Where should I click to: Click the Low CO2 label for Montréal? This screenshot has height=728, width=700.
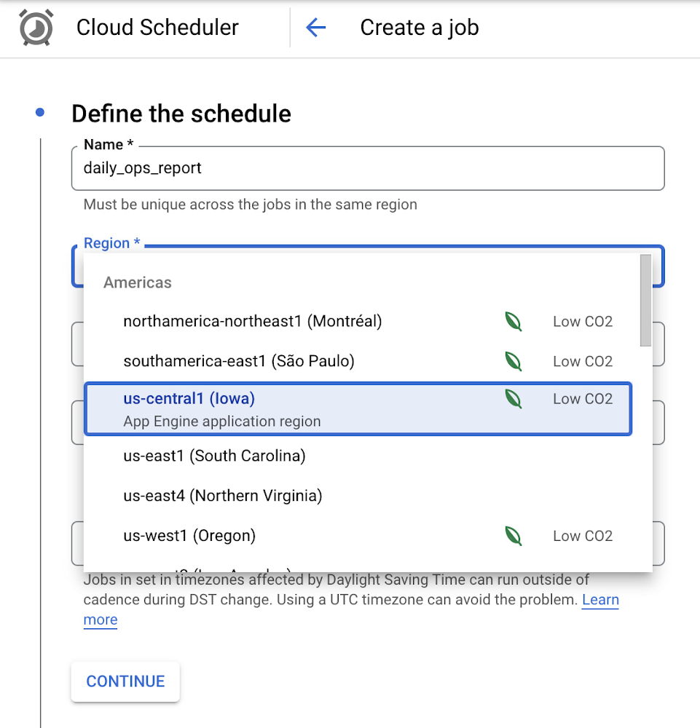(582, 321)
